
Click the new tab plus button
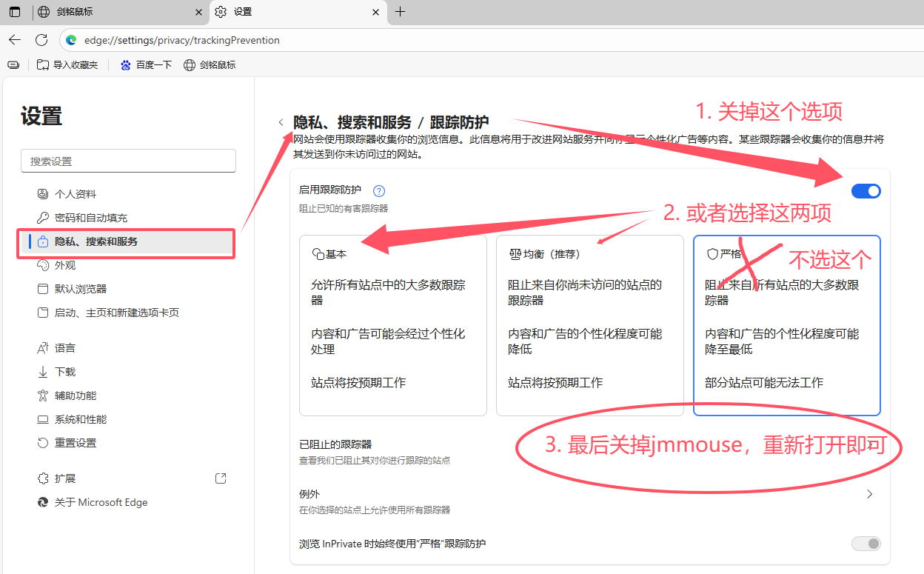(400, 12)
